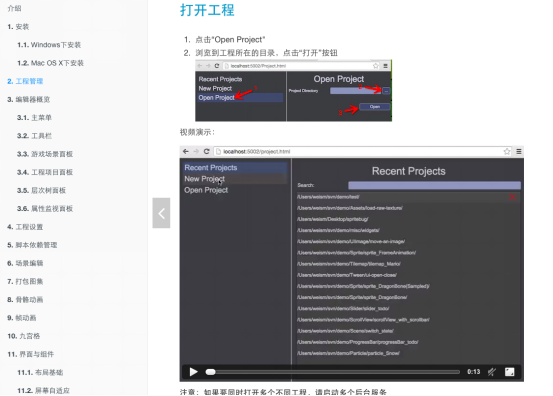Open the video in fullscreen mode
Viewport: 553px width, 396px height.
tap(510, 372)
